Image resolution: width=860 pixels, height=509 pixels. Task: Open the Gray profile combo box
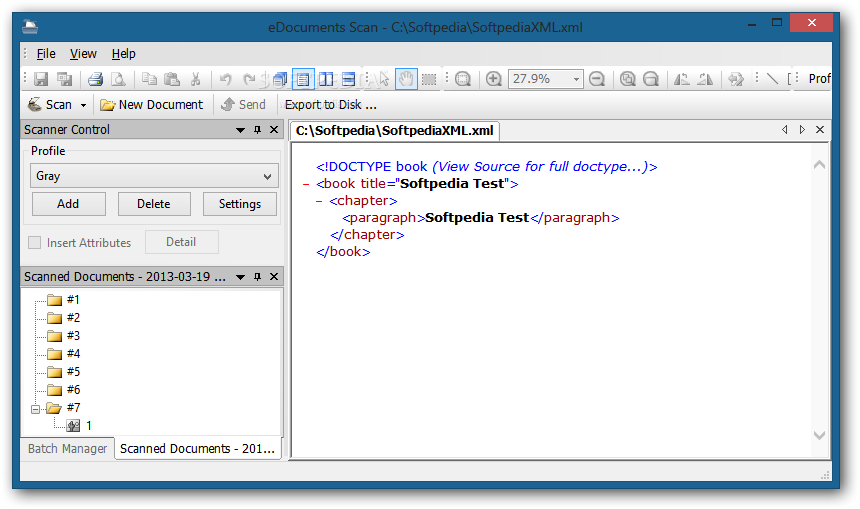click(154, 176)
